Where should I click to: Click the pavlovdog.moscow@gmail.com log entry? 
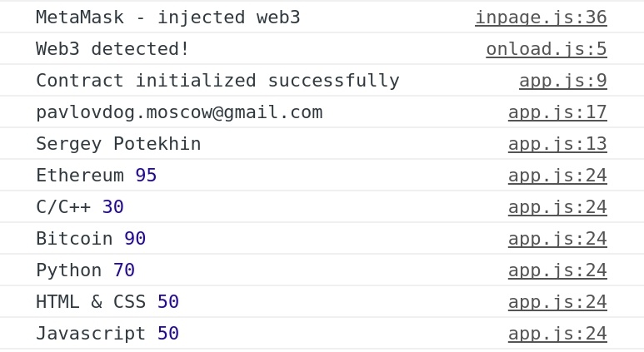point(178,112)
